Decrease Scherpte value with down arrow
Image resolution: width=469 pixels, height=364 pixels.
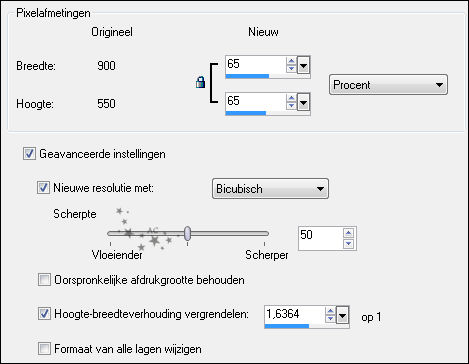[348, 244]
